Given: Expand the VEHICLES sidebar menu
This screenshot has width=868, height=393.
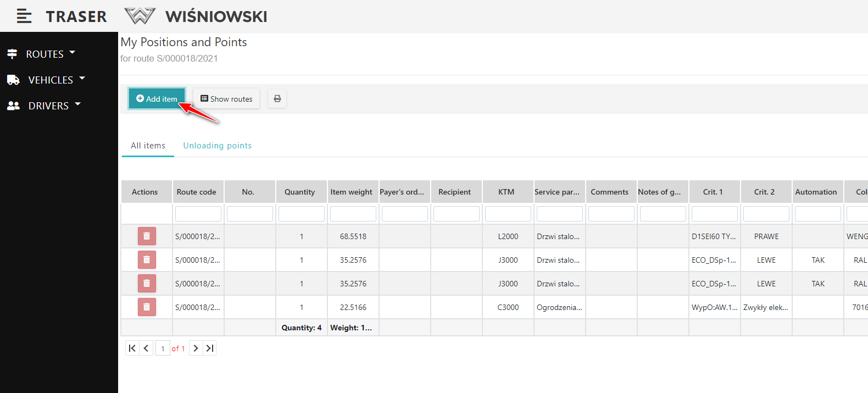Looking at the screenshot, I should (x=46, y=80).
